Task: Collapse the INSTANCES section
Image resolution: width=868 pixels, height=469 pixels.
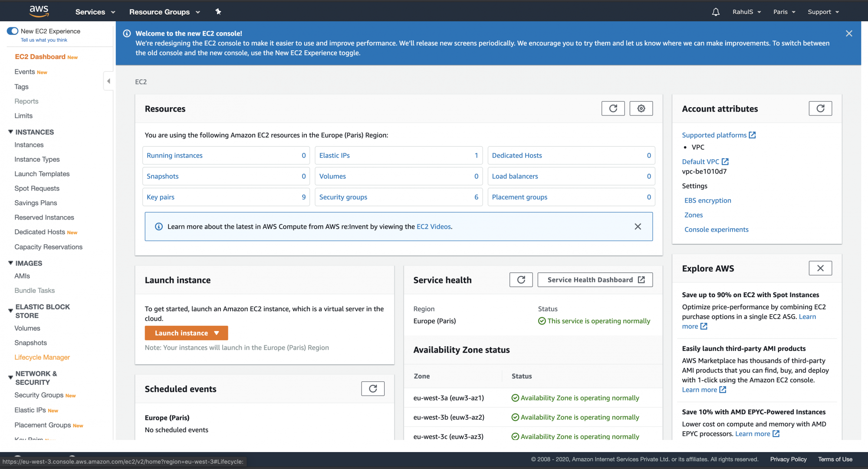Action: pyautogui.click(x=10, y=132)
